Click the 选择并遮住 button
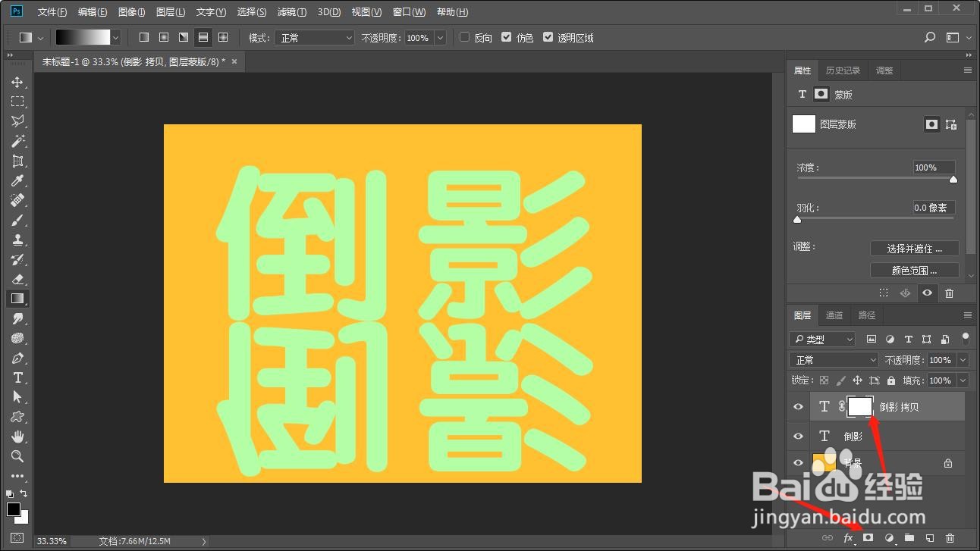The image size is (980, 551). pyautogui.click(x=915, y=249)
